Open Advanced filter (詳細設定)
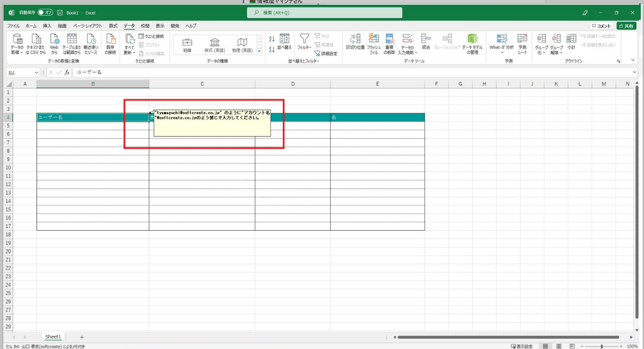The height and width of the screenshot is (349, 644). click(326, 53)
